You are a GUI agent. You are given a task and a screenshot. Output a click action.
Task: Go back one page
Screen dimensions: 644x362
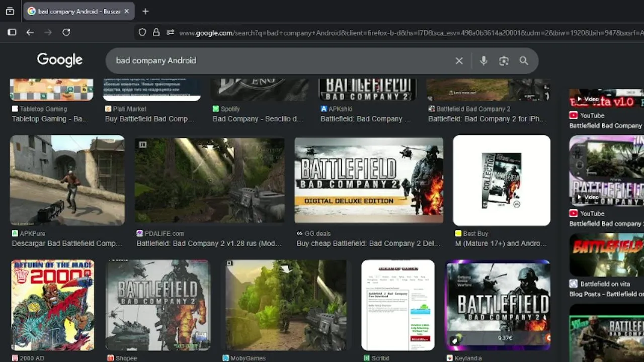pyautogui.click(x=30, y=32)
